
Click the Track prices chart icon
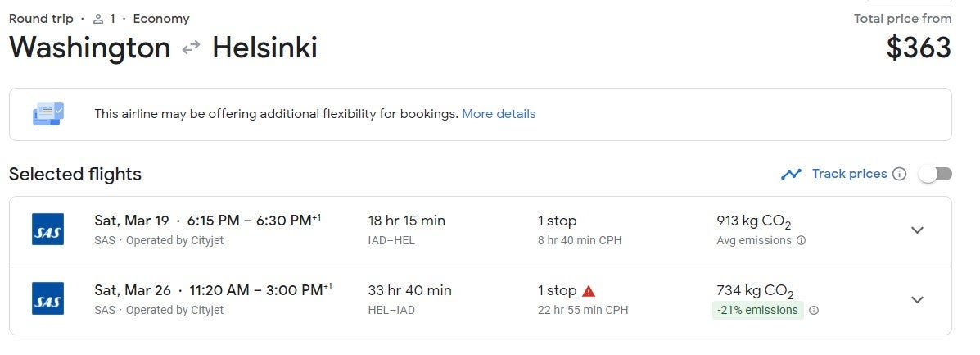pyautogui.click(x=791, y=174)
